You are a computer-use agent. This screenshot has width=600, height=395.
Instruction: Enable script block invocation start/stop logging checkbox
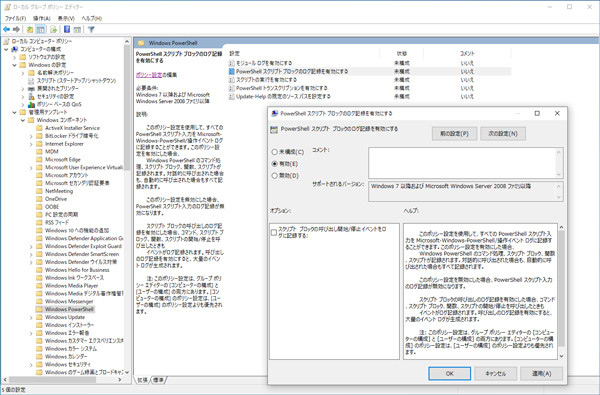[274, 232]
